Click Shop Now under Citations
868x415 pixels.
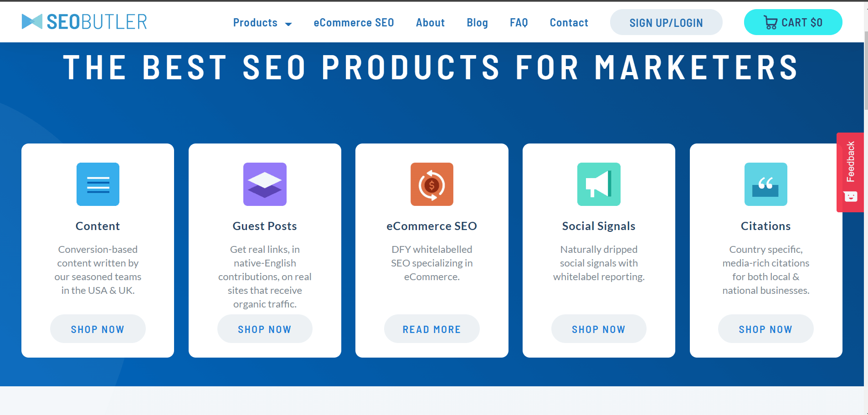[765, 329]
